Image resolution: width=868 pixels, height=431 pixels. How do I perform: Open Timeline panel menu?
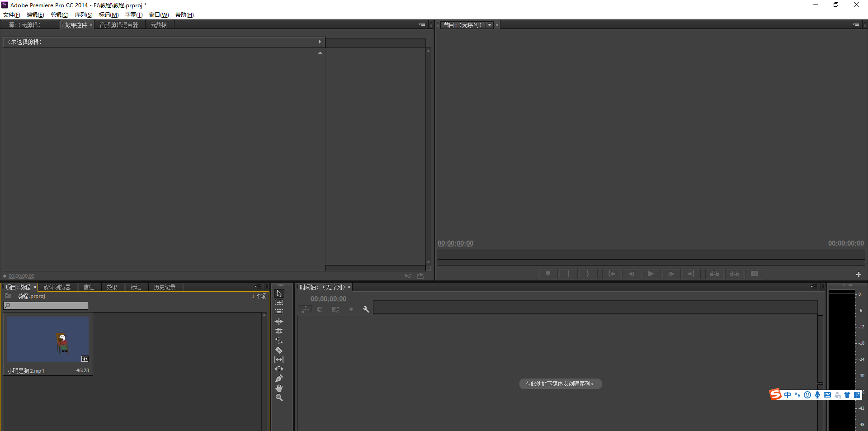coord(814,286)
